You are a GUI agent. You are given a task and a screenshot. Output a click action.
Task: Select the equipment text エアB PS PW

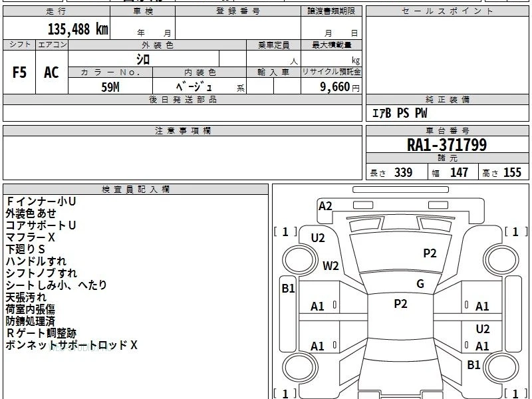pyautogui.click(x=400, y=113)
